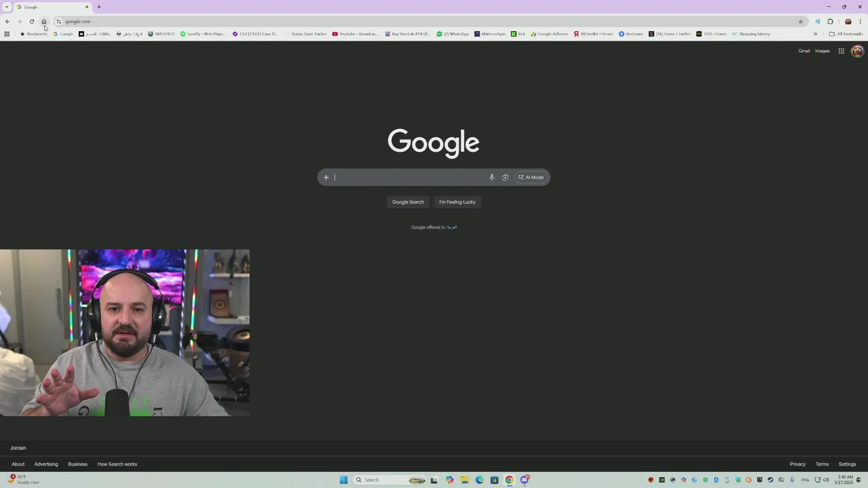The width and height of the screenshot is (868, 488).
Task: Click the Google Search button
Action: (408, 202)
